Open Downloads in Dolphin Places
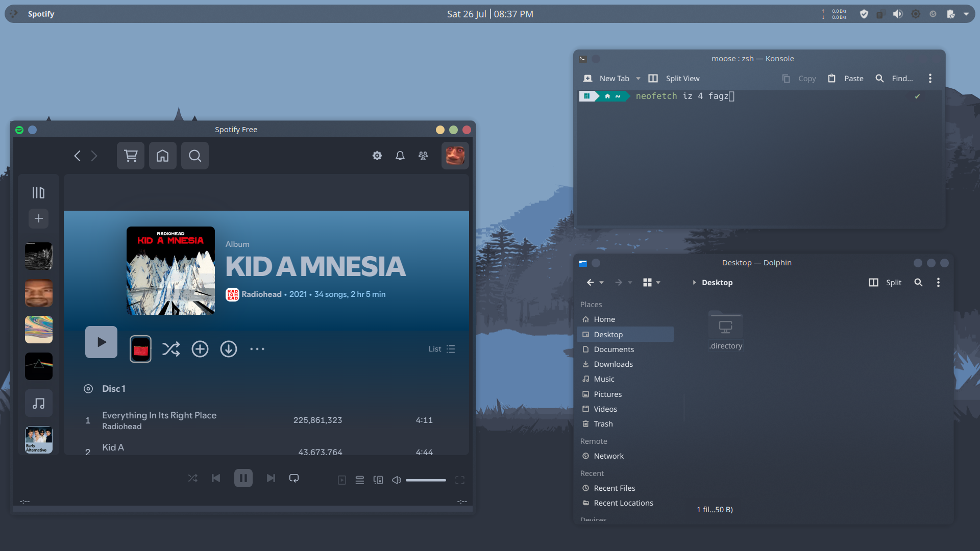This screenshot has width=980, height=551. click(625, 364)
